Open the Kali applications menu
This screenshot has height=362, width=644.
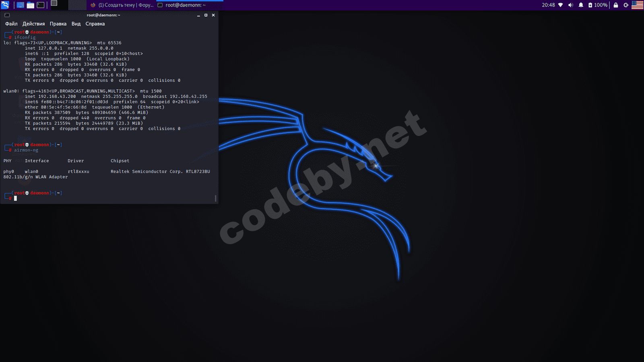(5, 5)
